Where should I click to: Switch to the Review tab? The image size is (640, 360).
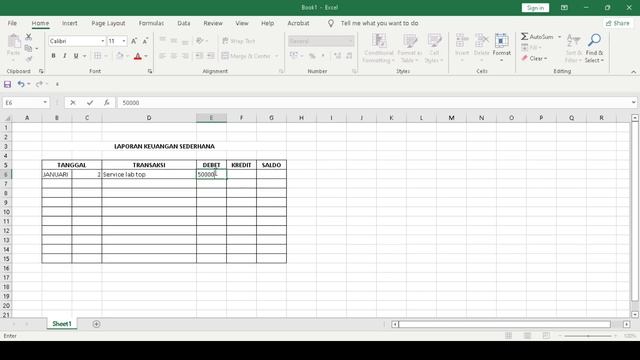click(x=213, y=23)
